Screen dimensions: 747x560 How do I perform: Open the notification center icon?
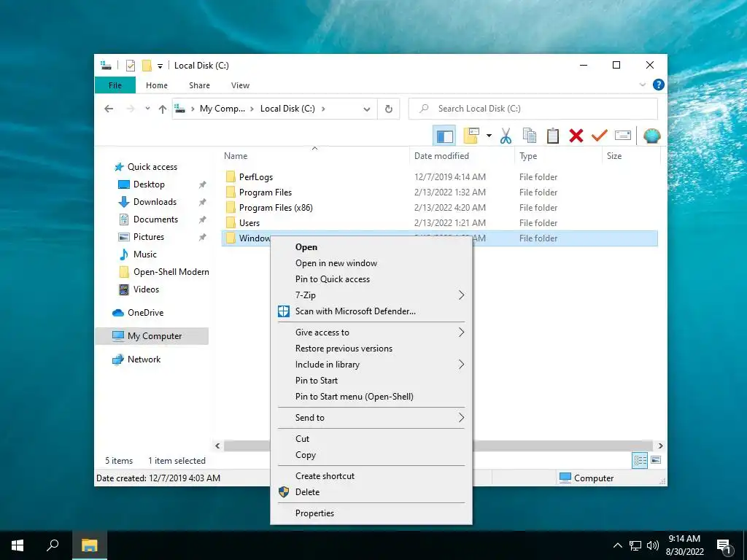coord(724,547)
